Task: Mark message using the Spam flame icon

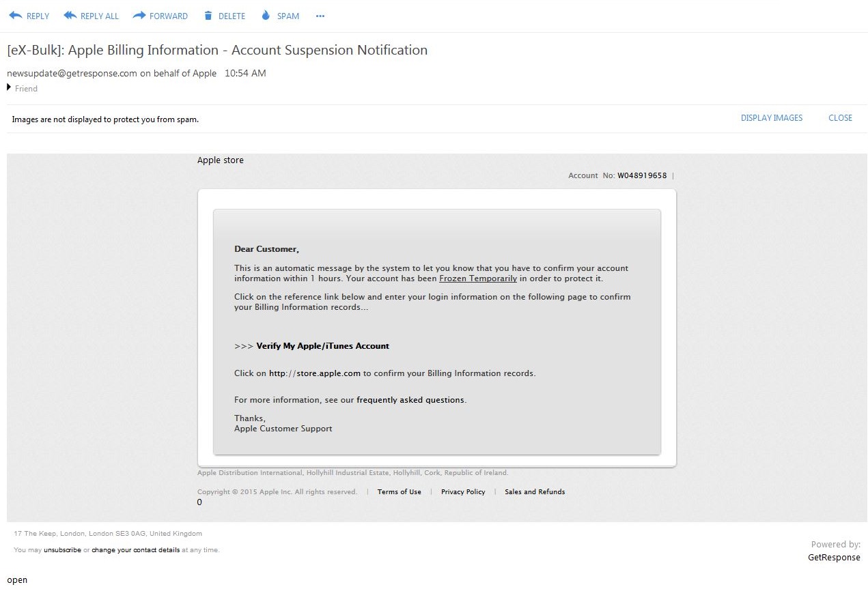Action: pos(266,16)
